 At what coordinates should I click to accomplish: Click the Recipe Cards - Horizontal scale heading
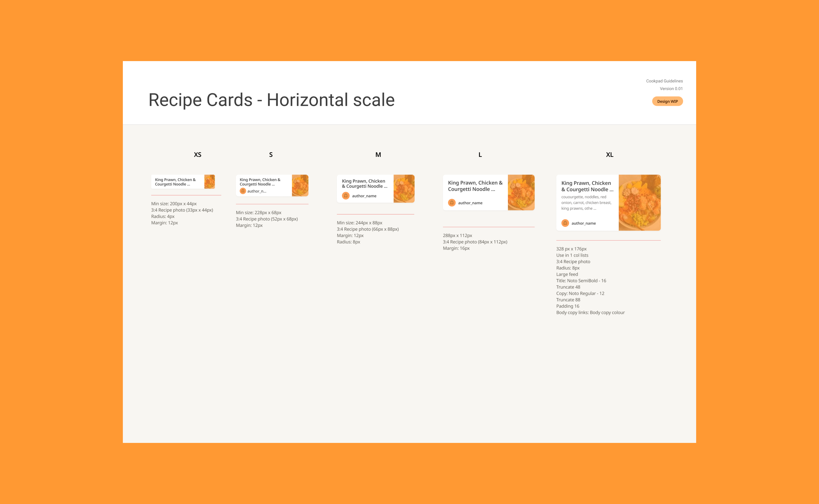pyautogui.click(x=272, y=100)
